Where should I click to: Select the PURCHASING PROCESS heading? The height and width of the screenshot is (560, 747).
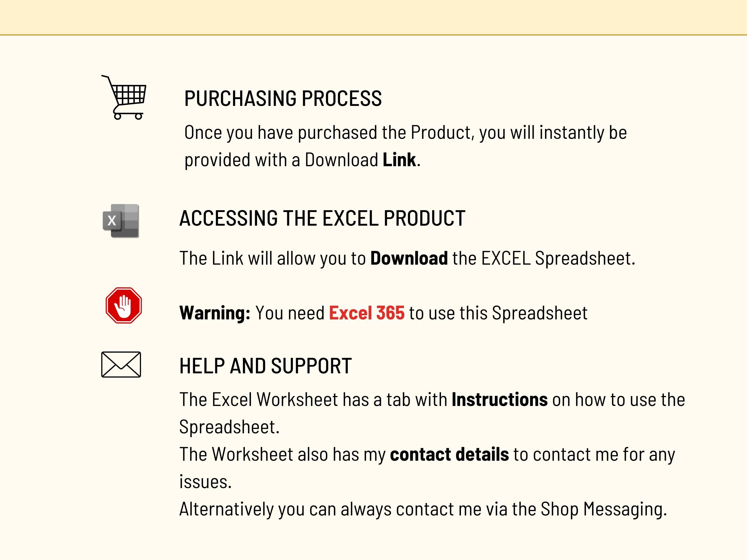283,98
